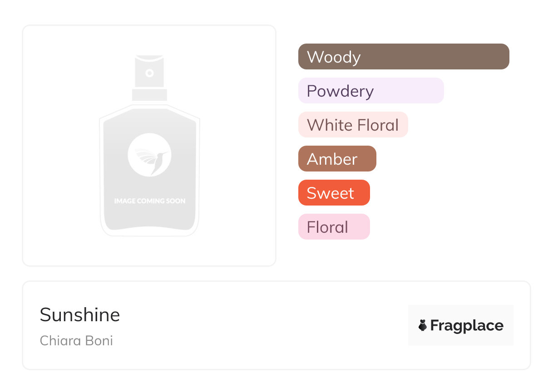Open the Sunshine fragrance title
This screenshot has height=392, width=553.
80,315
